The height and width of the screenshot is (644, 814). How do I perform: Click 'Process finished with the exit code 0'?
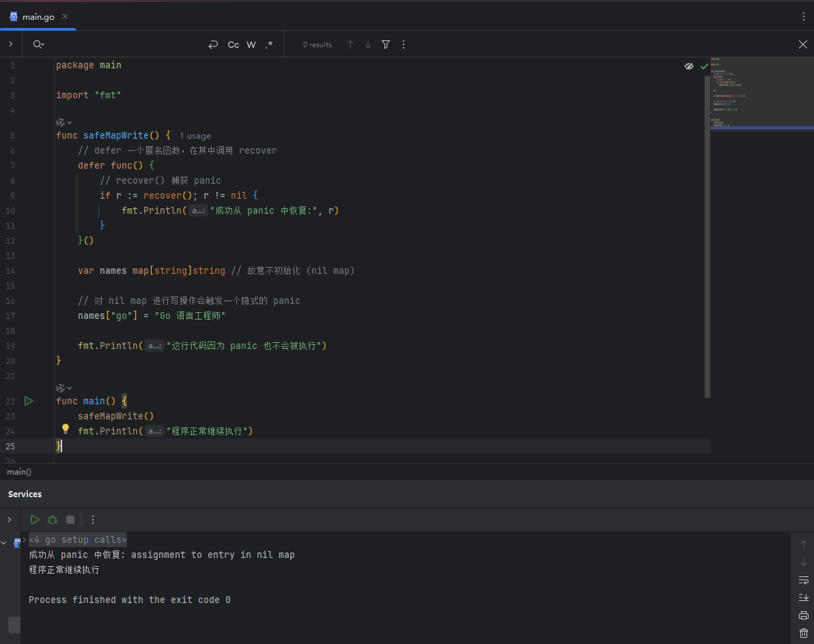[x=130, y=600]
